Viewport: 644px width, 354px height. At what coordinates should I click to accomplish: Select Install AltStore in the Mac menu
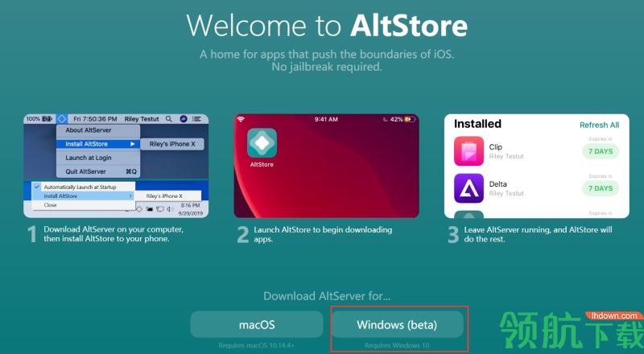tap(98, 144)
